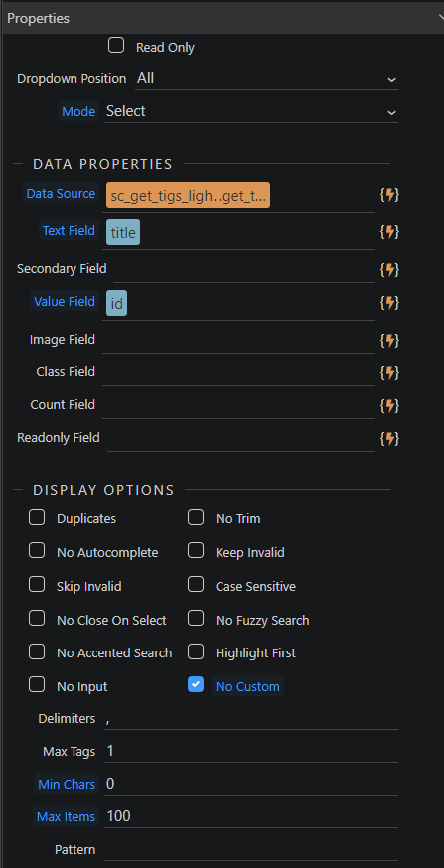Open dynamic data picker for Image Field

[389, 340]
